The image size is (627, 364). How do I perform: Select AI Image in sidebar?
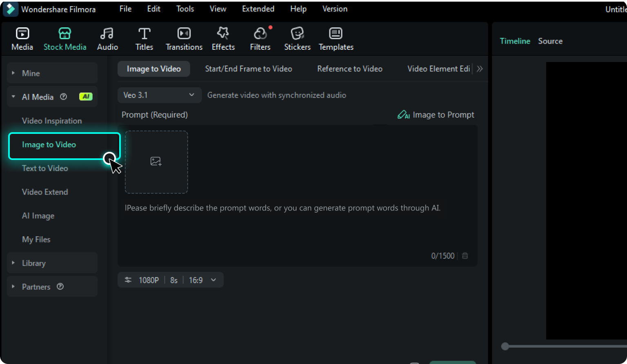pyautogui.click(x=38, y=215)
